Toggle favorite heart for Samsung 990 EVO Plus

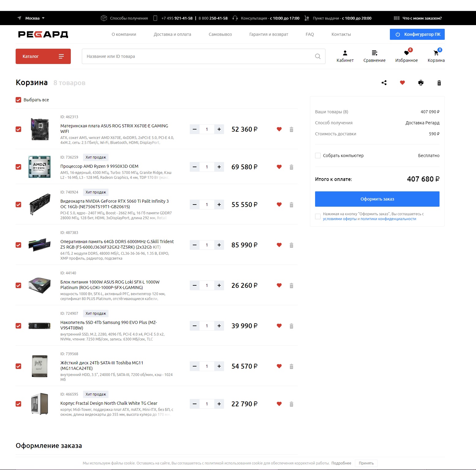click(x=279, y=326)
